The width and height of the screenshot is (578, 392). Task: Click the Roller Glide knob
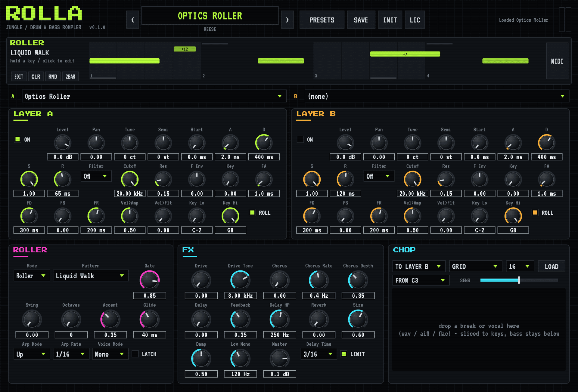click(x=150, y=319)
